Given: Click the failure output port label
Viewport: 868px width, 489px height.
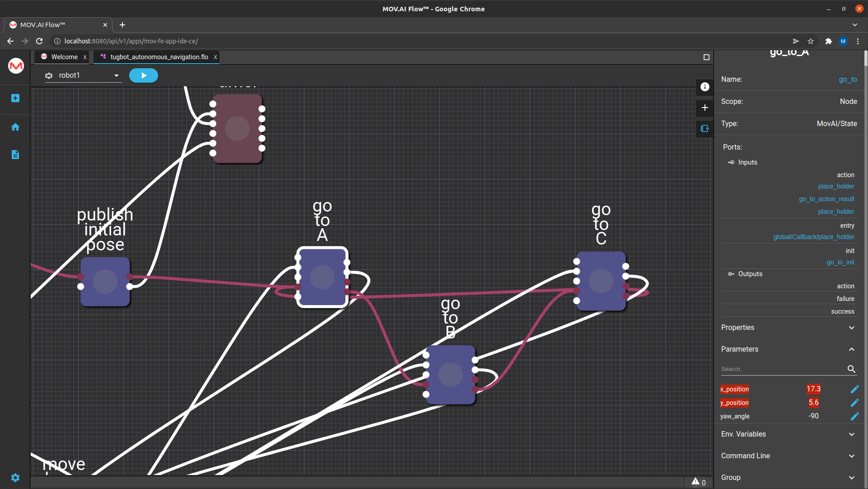Looking at the screenshot, I should click(845, 299).
